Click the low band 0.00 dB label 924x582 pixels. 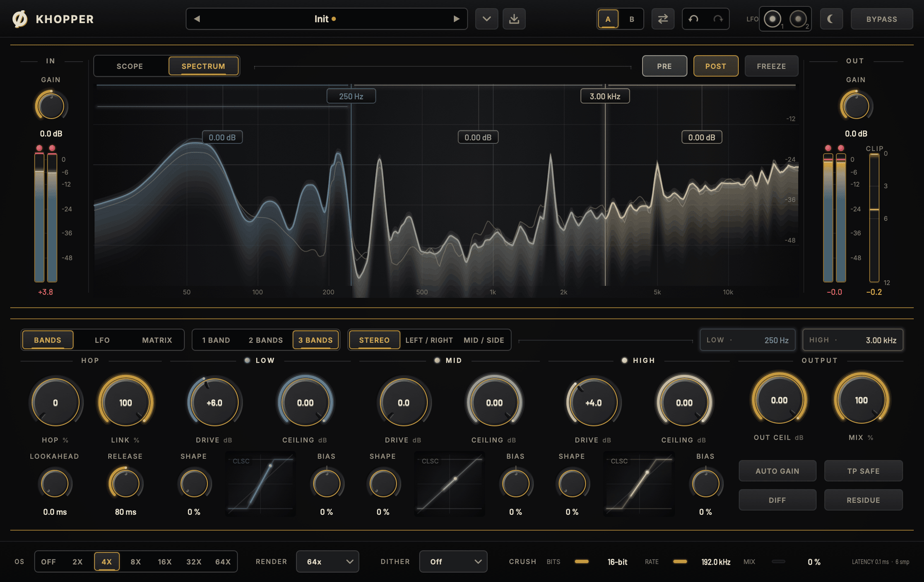[222, 137]
